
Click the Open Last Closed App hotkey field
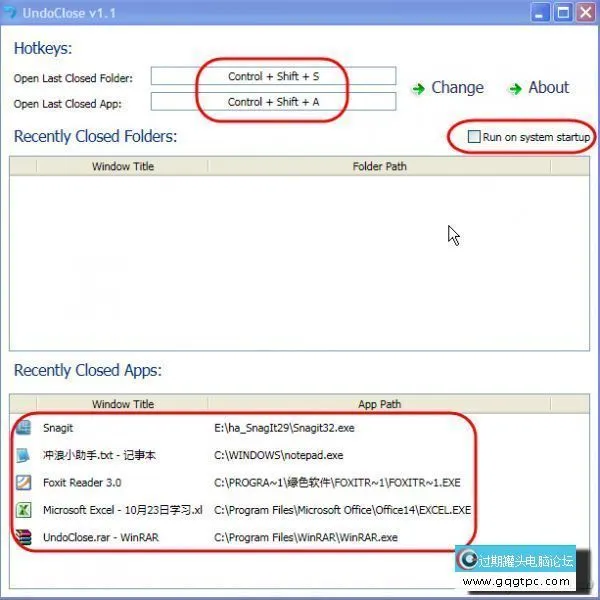point(273,102)
